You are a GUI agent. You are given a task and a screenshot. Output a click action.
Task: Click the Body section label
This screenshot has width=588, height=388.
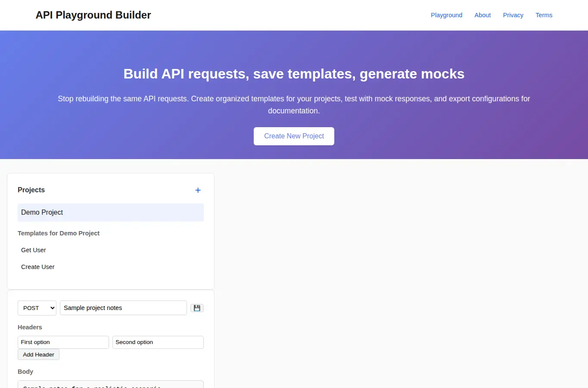(25, 372)
